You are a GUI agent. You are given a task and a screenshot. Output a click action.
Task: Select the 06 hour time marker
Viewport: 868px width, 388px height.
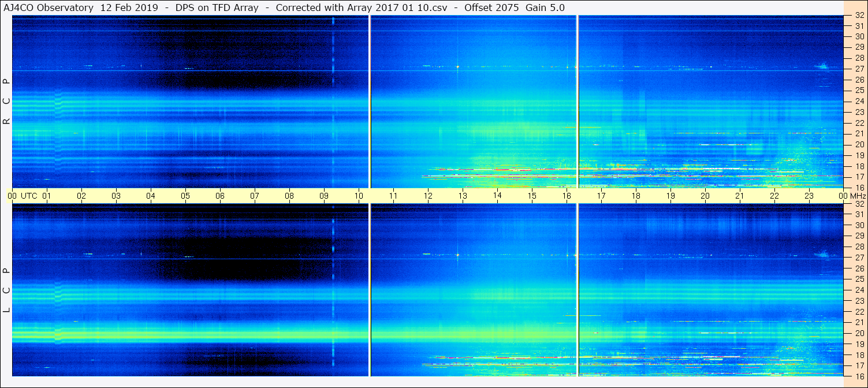point(220,196)
